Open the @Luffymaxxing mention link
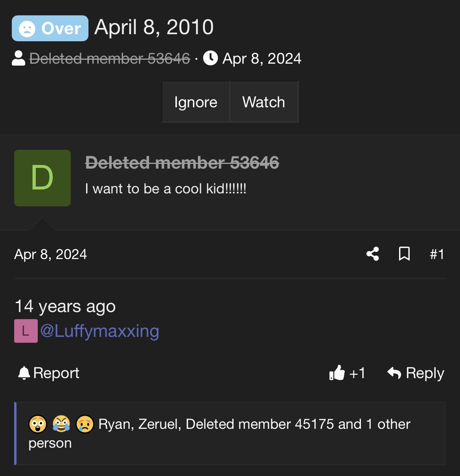The width and height of the screenshot is (460, 476). click(99, 331)
